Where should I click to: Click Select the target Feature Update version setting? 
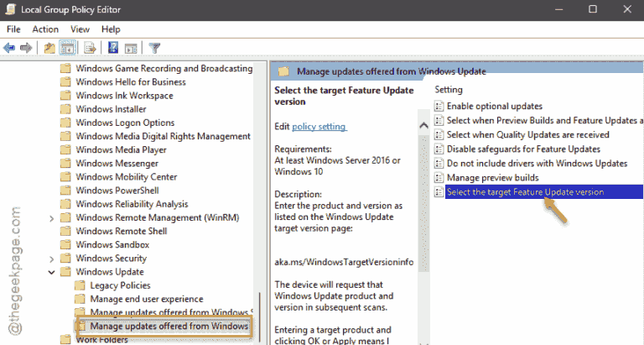[543, 192]
